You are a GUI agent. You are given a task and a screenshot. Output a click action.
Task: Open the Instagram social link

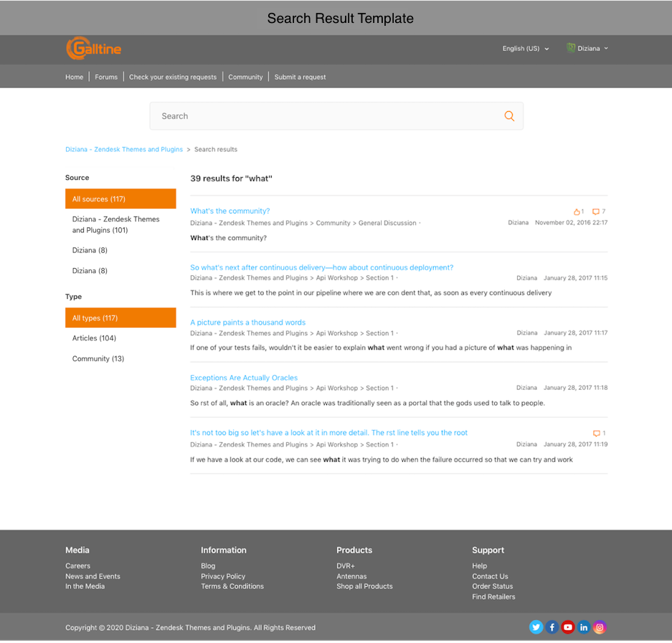pos(600,627)
